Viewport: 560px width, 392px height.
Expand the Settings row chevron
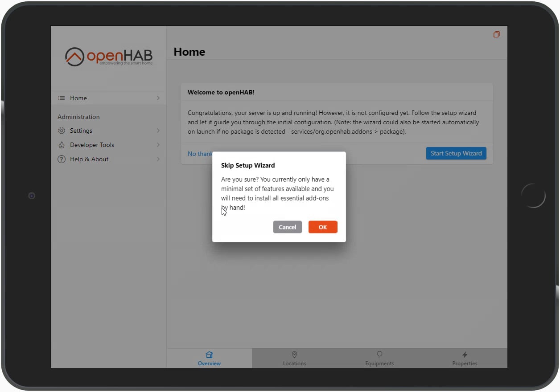click(158, 131)
